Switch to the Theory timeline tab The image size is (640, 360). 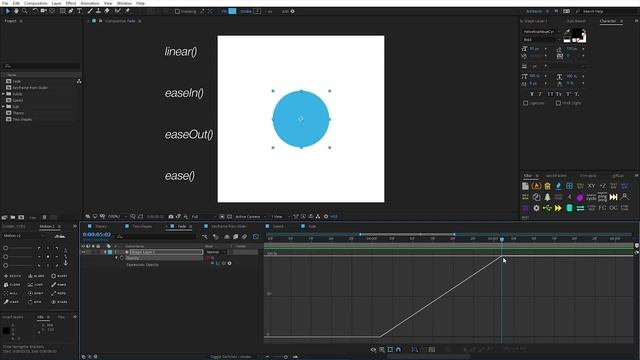pyautogui.click(x=101, y=226)
